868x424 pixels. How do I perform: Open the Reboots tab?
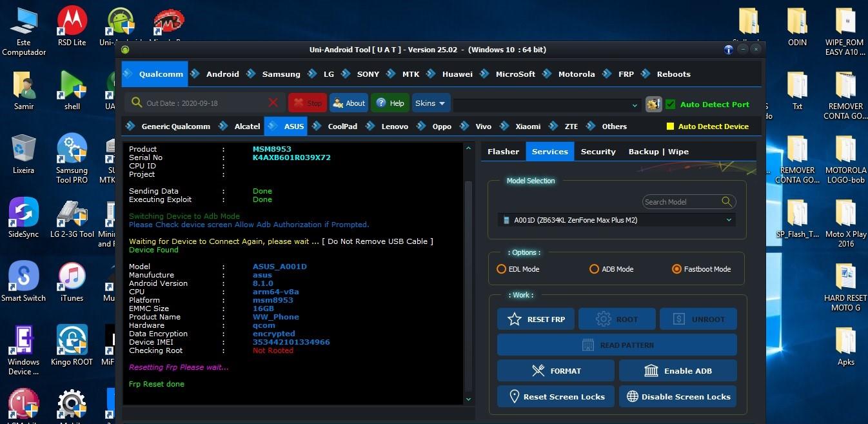click(673, 74)
